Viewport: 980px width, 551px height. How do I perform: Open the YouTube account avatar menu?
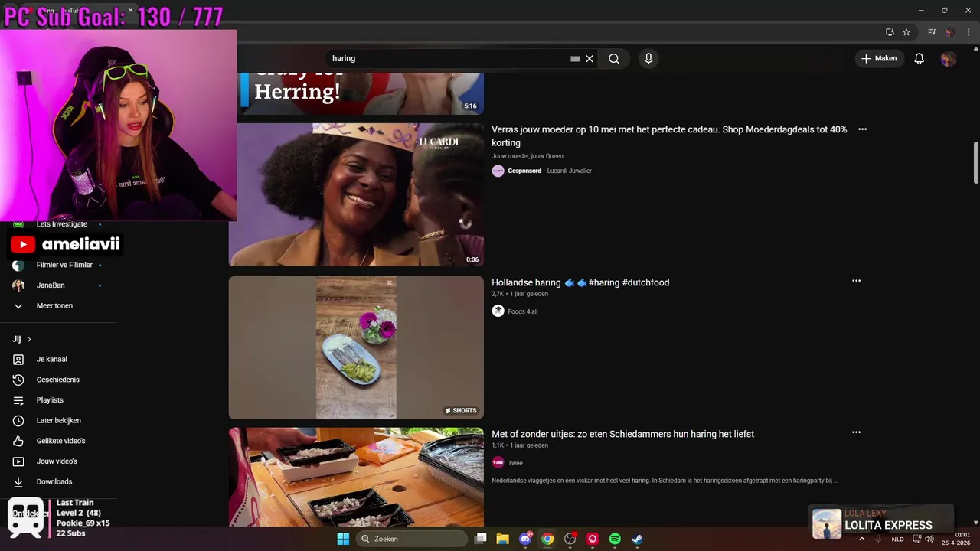[x=949, y=59]
